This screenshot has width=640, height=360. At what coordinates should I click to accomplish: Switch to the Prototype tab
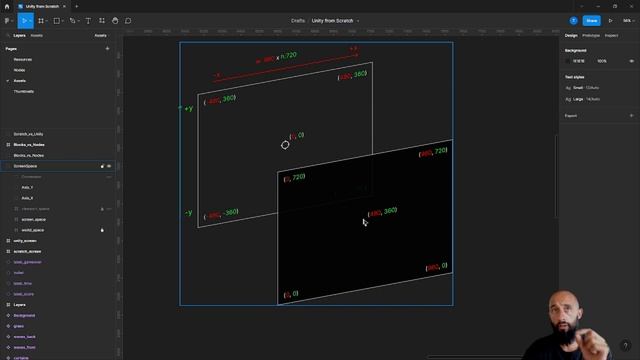[x=591, y=36]
